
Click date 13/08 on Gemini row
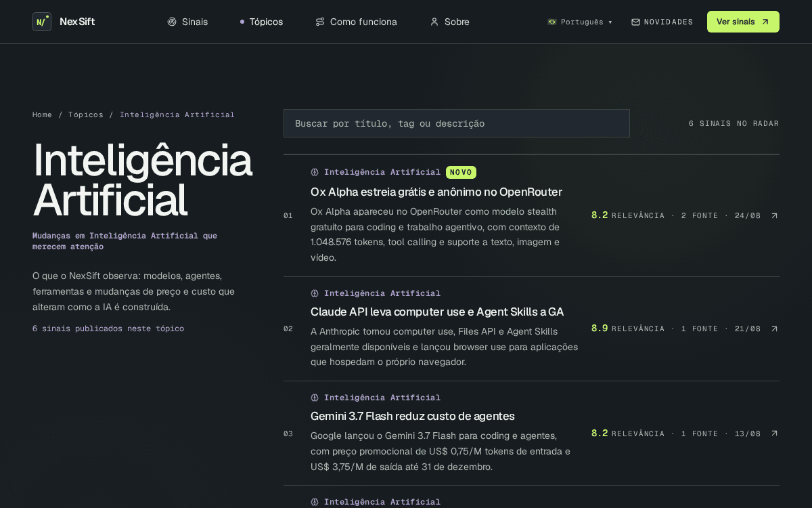pos(748,433)
